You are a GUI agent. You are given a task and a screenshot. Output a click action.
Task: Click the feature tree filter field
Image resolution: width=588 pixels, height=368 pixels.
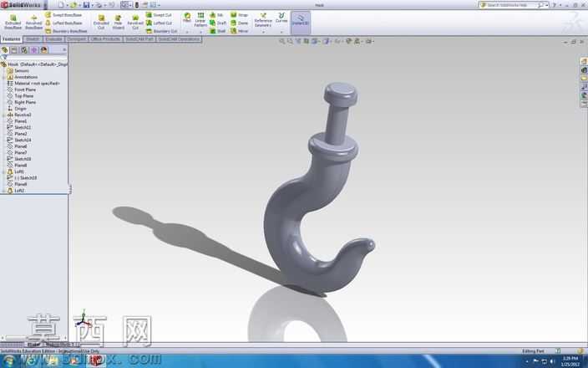tap(34, 57)
